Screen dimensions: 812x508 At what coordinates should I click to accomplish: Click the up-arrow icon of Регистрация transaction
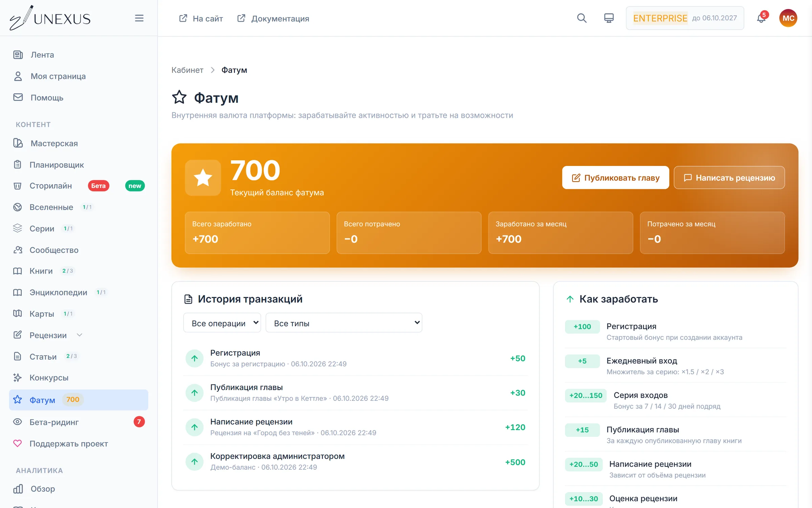click(x=195, y=358)
